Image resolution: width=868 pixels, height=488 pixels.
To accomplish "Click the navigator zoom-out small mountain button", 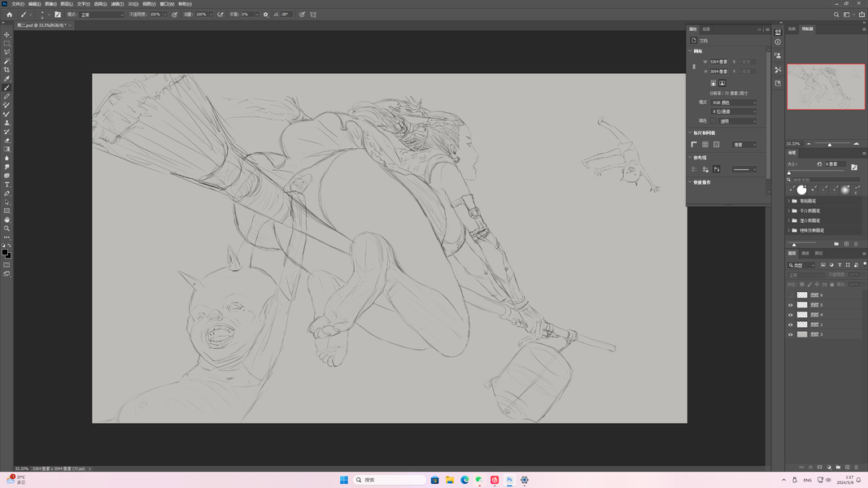I will (x=809, y=144).
